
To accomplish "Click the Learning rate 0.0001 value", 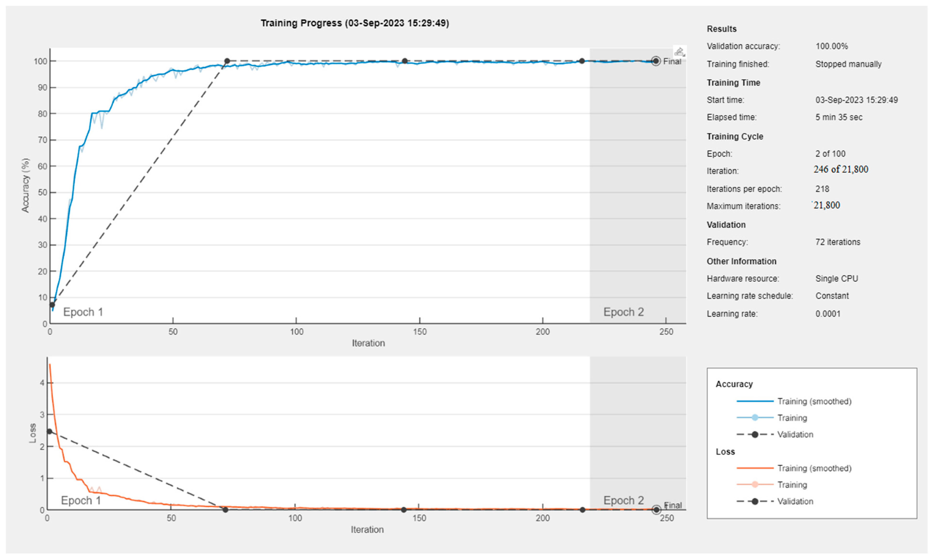I will [827, 314].
